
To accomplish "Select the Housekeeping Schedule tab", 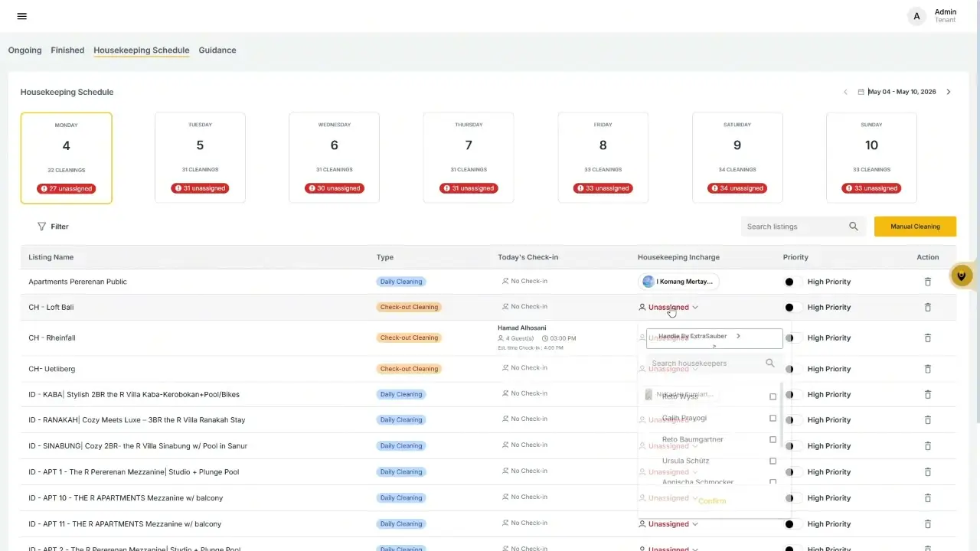I will (142, 51).
